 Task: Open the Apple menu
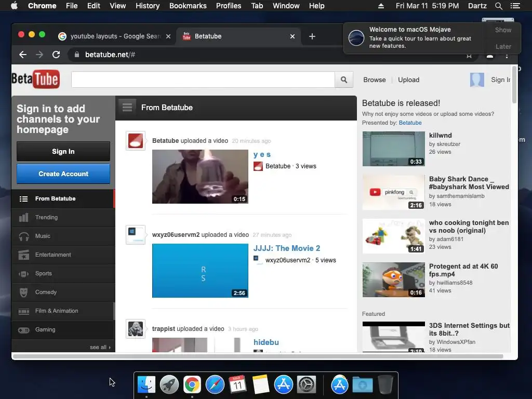pos(14,6)
